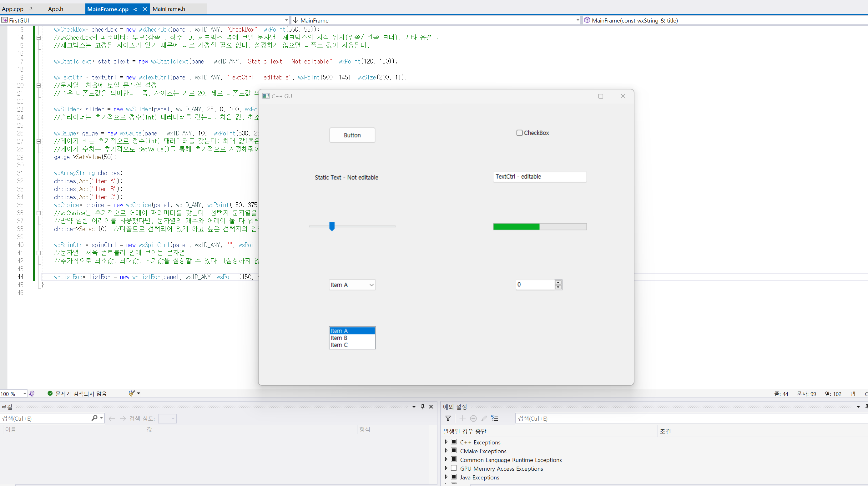Select the MainFrame.cpp tab

coord(108,9)
